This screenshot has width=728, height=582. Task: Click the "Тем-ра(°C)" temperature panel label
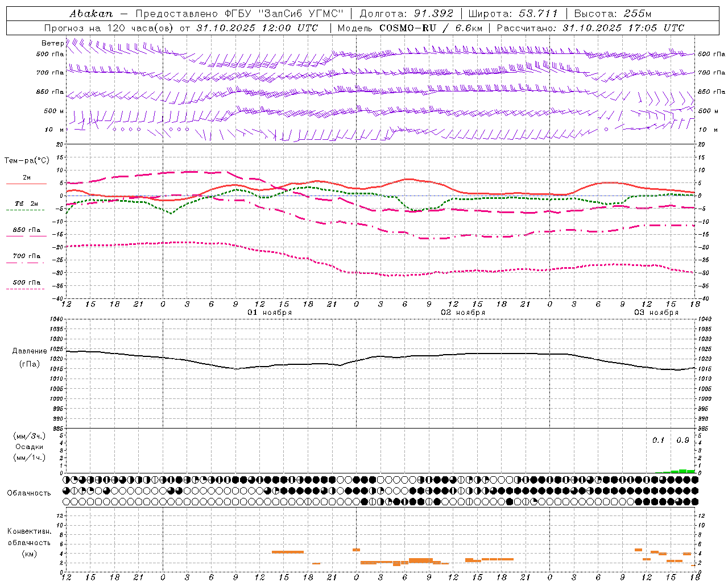point(27,161)
